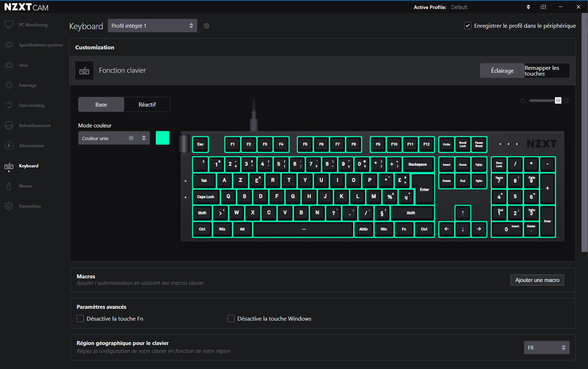
Task: Open the Éclairage sun icon in sidebar
Action: click(9, 85)
